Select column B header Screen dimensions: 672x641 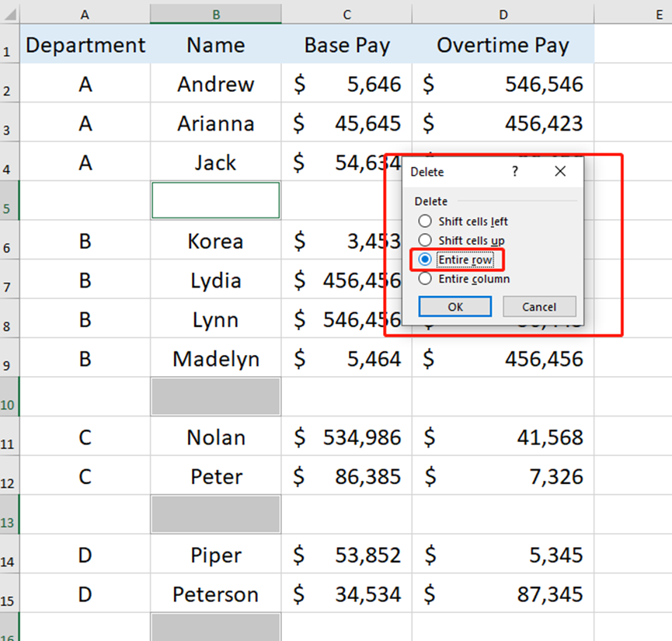coord(215,13)
